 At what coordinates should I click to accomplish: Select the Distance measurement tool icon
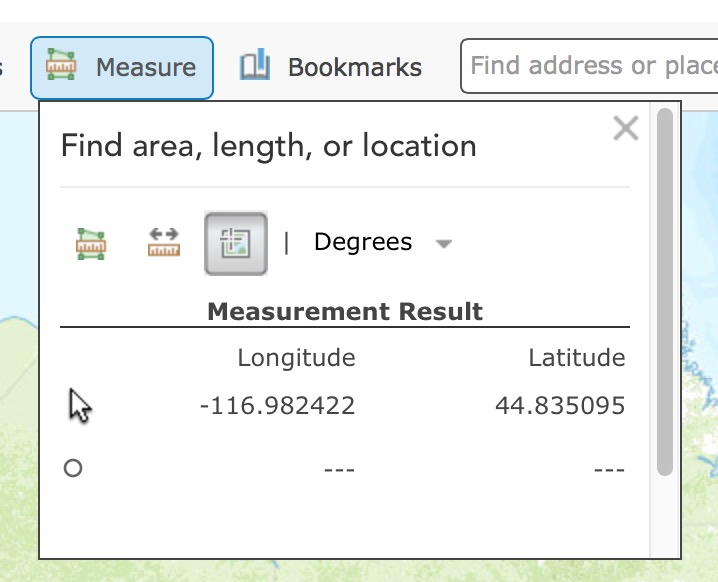163,243
